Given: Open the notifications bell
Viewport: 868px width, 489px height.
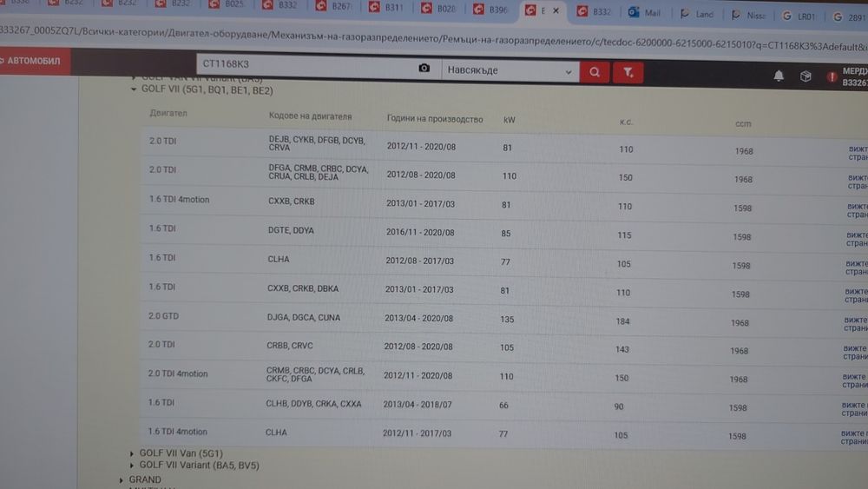Looking at the screenshot, I should pos(779,76).
